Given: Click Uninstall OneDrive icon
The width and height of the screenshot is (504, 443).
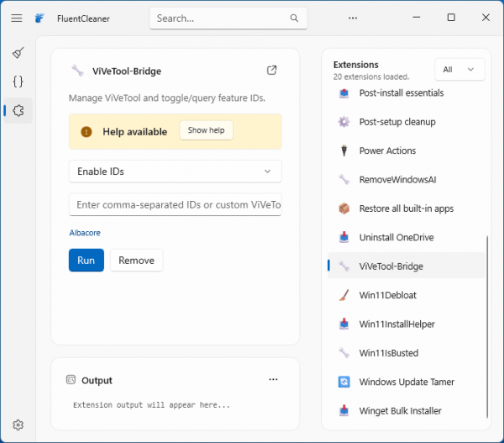Looking at the screenshot, I should point(344,237).
